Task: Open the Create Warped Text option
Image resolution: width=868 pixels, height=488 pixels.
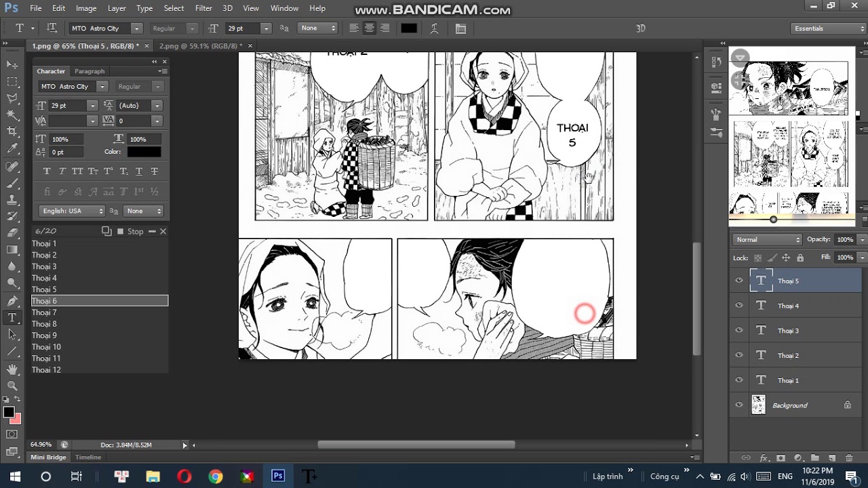Action: click(434, 28)
